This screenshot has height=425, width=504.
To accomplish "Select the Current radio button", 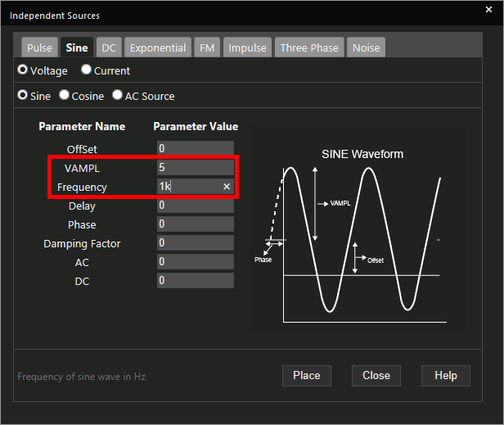I will pyautogui.click(x=86, y=70).
